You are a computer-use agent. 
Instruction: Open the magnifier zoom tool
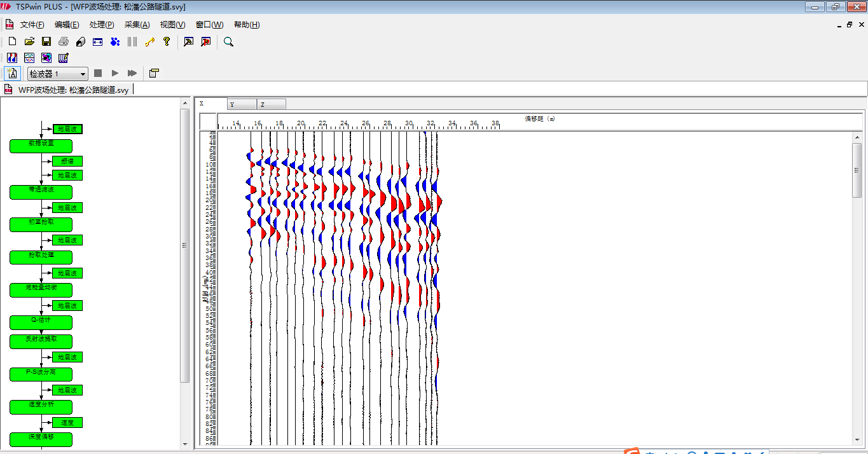pyautogui.click(x=229, y=41)
